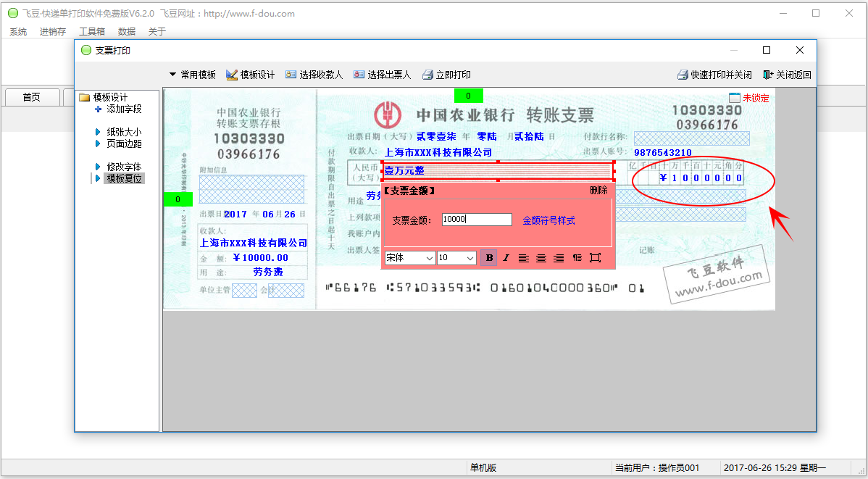Open the 系统 menu

point(18,32)
